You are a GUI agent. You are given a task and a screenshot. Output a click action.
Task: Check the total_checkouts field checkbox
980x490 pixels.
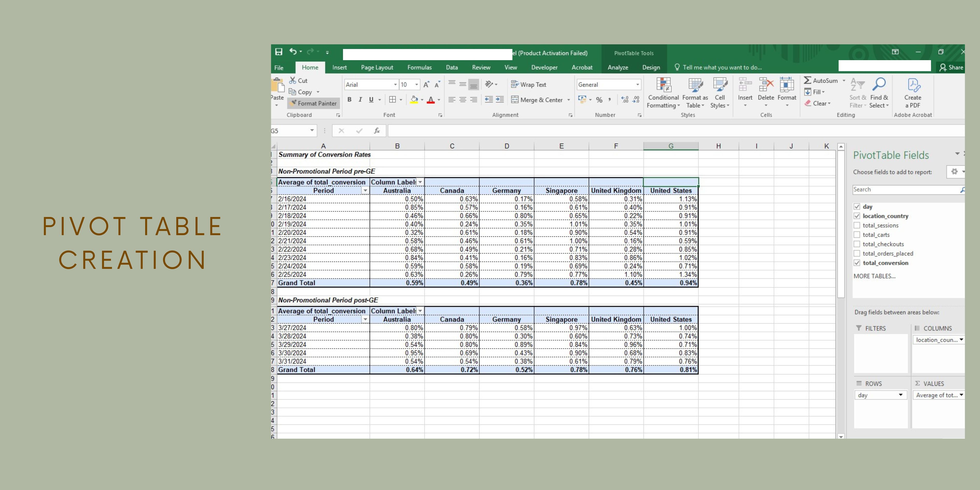point(857,244)
